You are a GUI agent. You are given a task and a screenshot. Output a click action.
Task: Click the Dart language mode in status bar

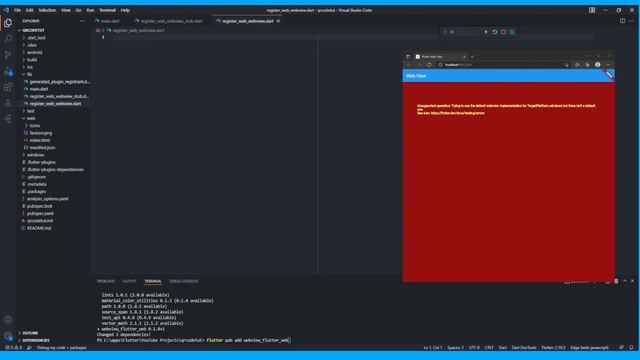click(x=502, y=348)
